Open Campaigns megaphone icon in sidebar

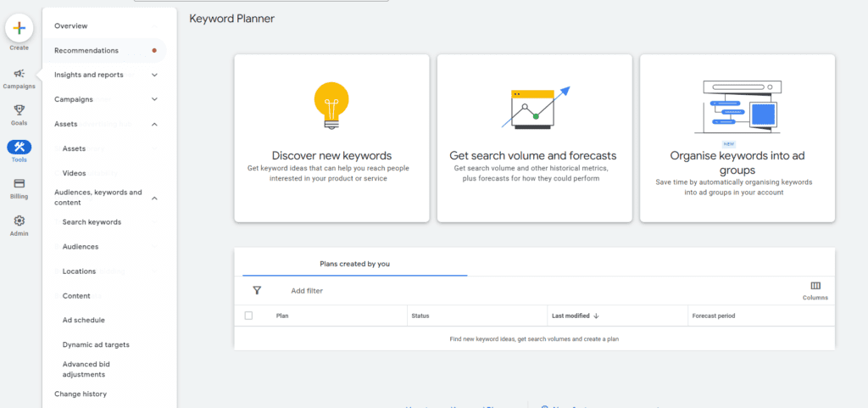point(19,74)
